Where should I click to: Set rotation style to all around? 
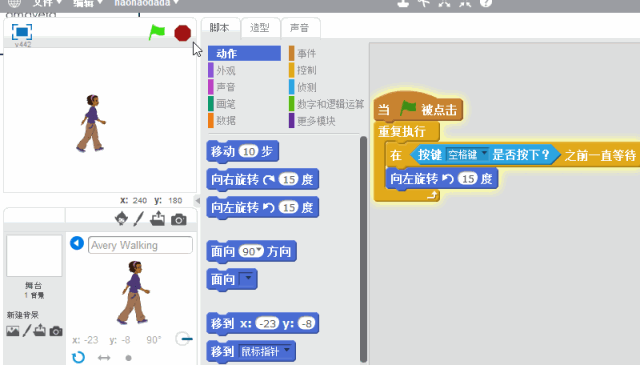(x=78, y=358)
